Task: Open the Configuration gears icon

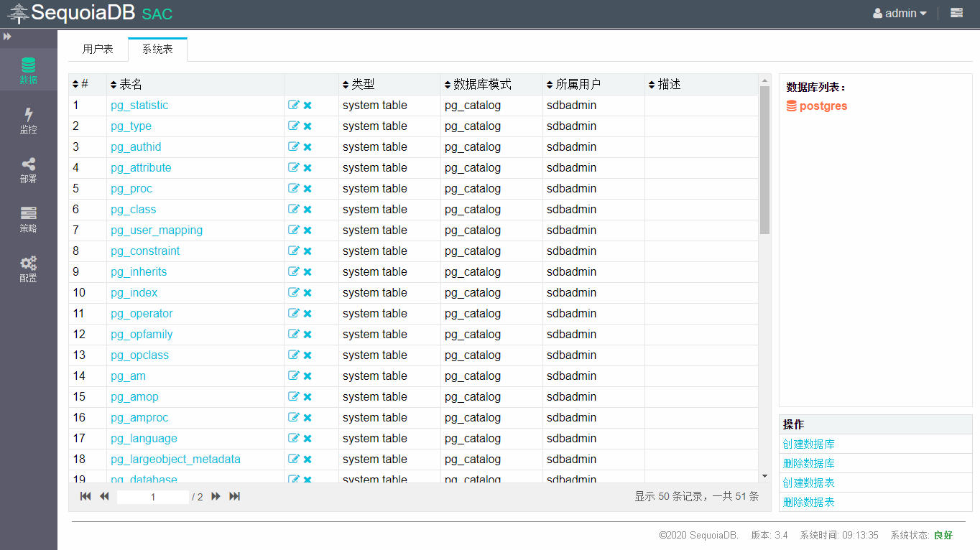Action: coord(28,268)
